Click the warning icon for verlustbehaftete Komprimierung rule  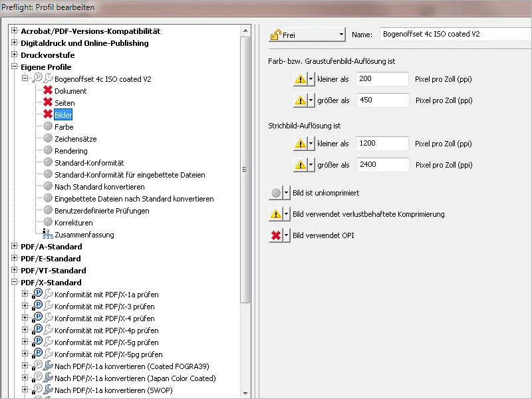(277, 213)
